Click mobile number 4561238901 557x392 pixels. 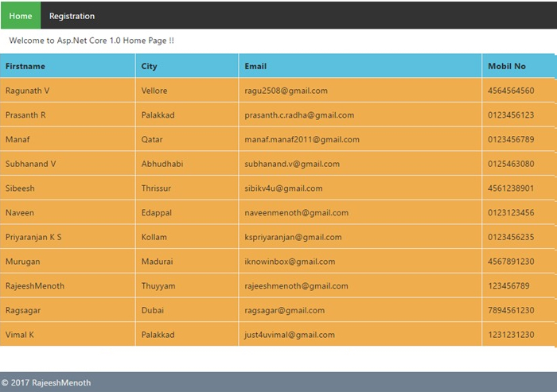click(511, 188)
